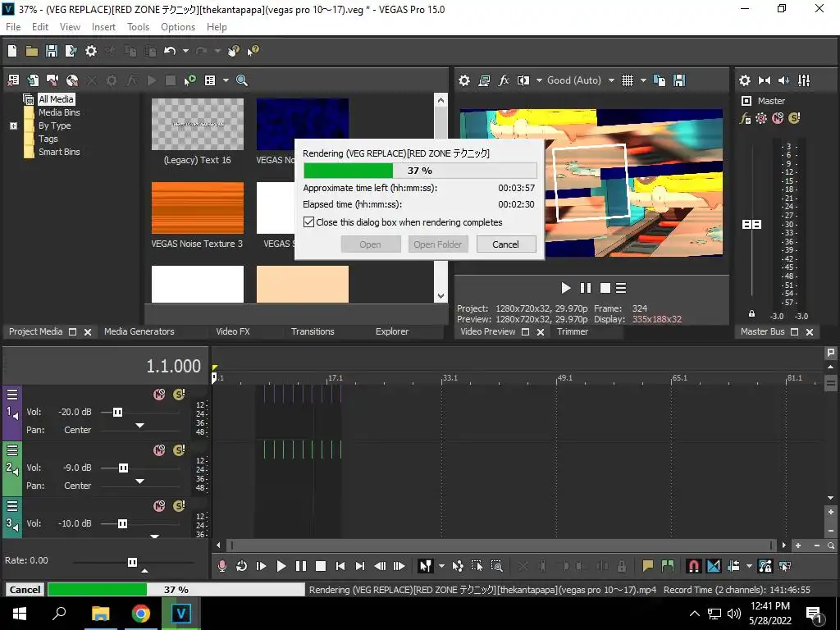This screenshot has height=630, width=840.
Task: Cancel rendering from the status bar button
Action: (25, 589)
